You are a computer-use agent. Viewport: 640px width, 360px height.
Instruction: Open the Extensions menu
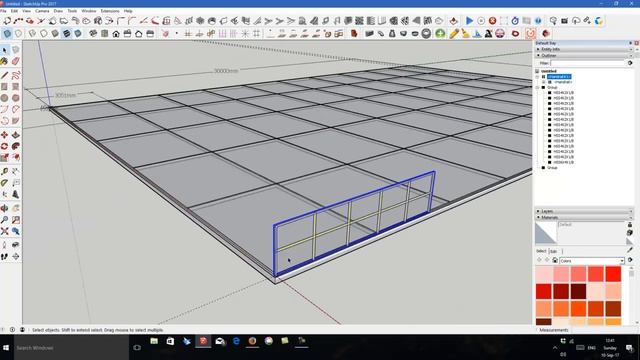point(110,11)
